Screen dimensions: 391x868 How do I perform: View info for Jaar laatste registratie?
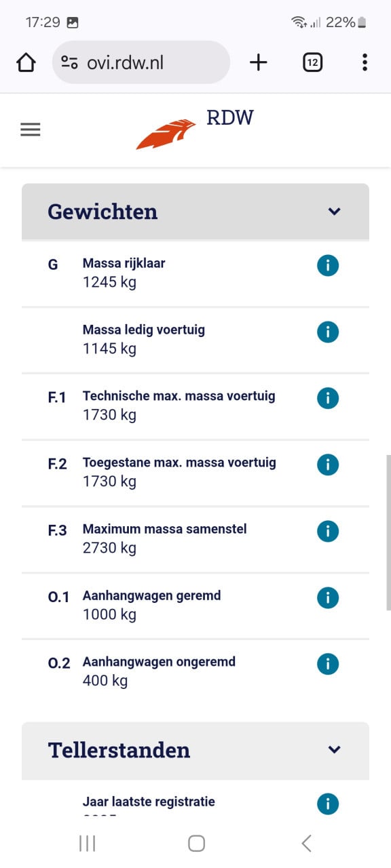click(327, 804)
